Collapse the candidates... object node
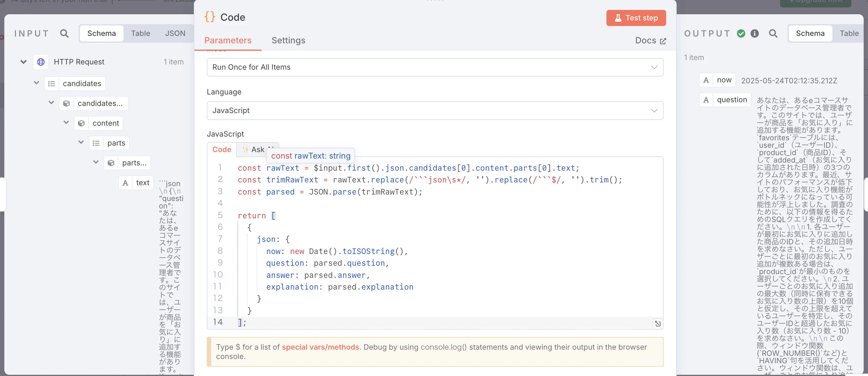The image size is (868, 376). point(51,103)
